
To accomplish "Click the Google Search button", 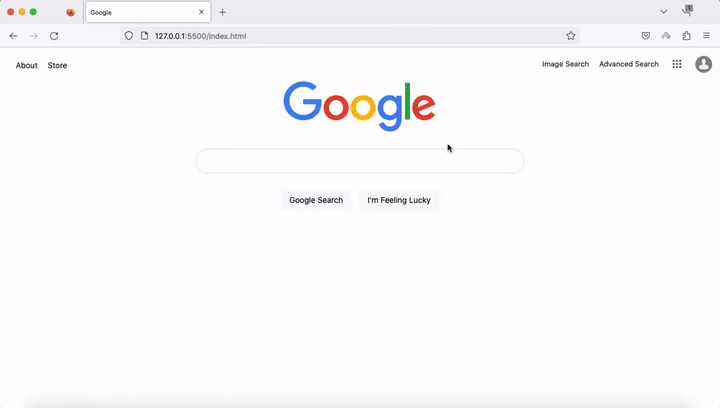I will [x=316, y=200].
